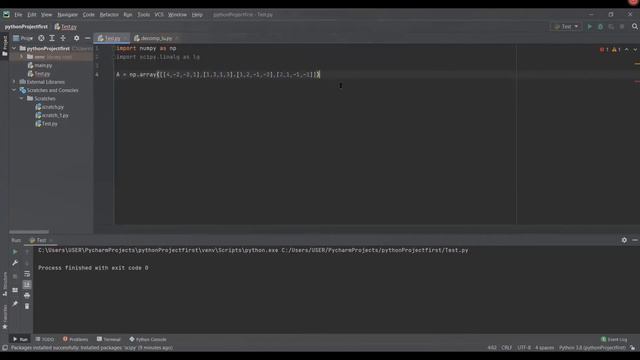Rerun Test with green arrow in Run panel
This screenshot has width=640, height=360.
pyautogui.click(x=15, y=252)
